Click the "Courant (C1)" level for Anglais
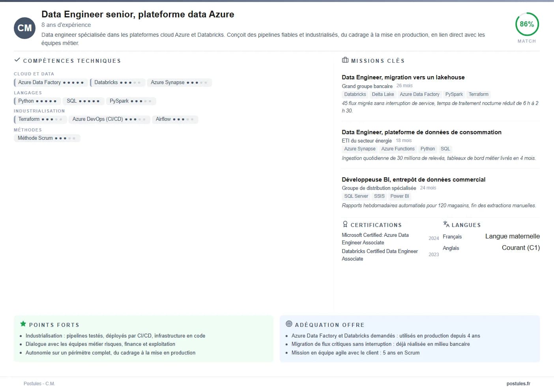Image resolution: width=554 pixels, height=392 pixels. click(x=521, y=248)
